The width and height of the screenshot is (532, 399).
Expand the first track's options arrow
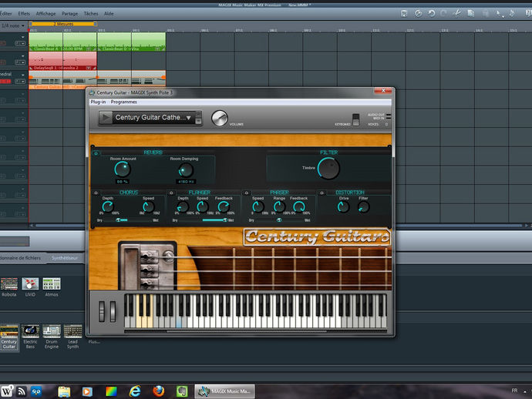22,37
